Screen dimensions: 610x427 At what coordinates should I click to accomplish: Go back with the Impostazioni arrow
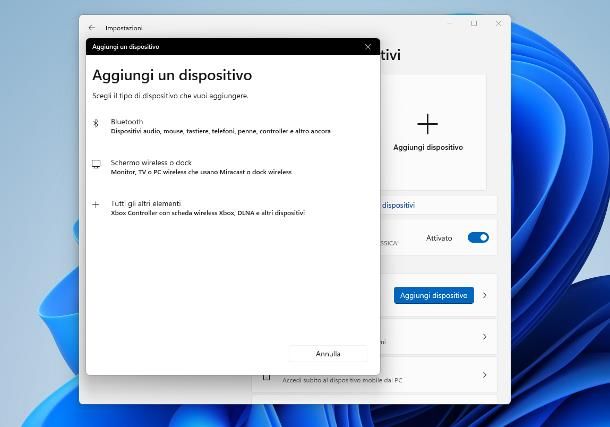(92, 28)
